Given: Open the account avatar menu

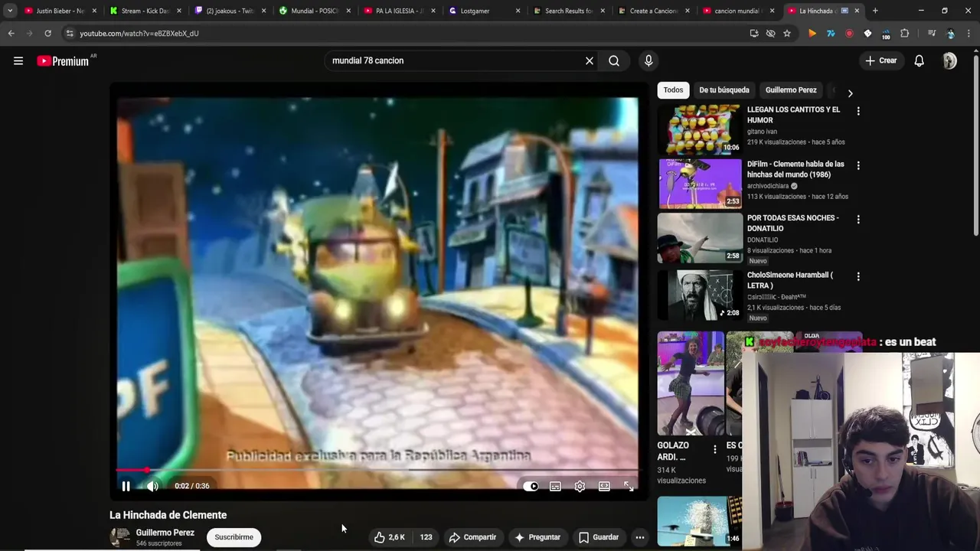Looking at the screenshot, I should point(949,60).
